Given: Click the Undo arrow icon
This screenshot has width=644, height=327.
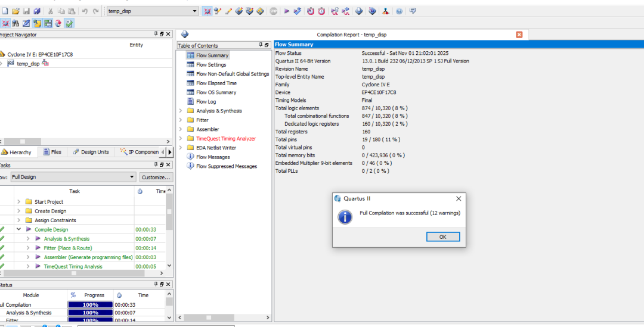Looking at the screenshot, I should coord(85,11).
